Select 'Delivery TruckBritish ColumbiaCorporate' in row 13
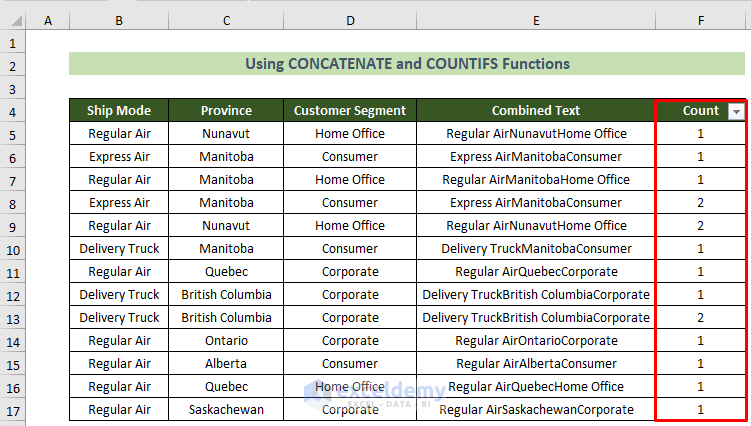Viewport: 751px width, 426px height. (536, 317)
